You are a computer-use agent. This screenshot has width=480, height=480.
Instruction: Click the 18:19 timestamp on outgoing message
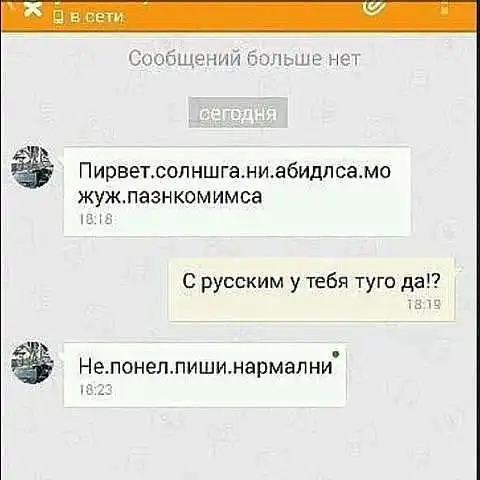[424, 304]
